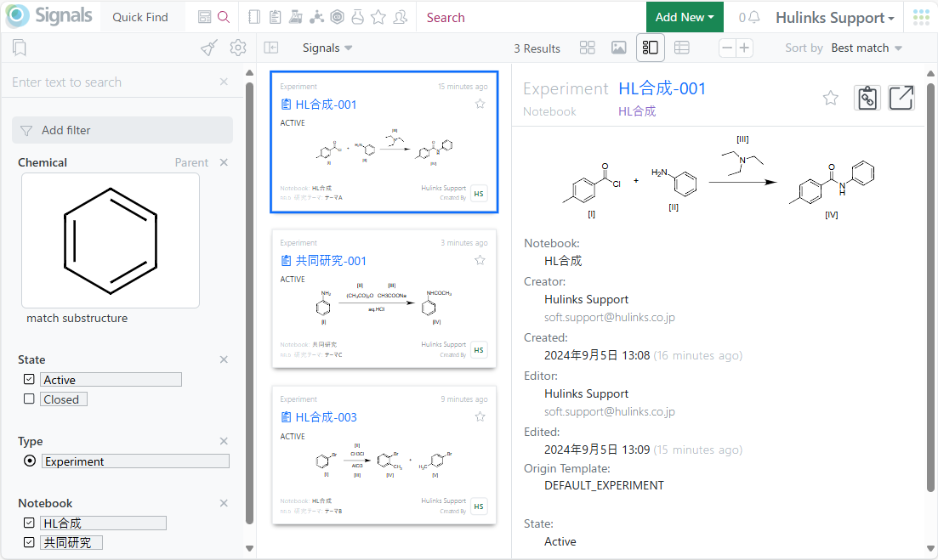
Task: Open the HL合成 notebook link
Action: 637,111
